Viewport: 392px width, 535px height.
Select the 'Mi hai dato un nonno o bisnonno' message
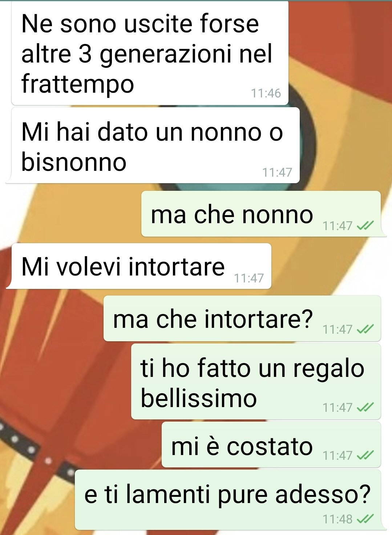(x=153, y=145)
